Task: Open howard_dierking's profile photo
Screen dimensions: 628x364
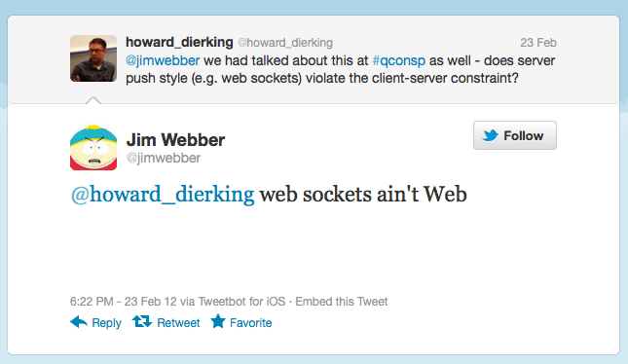Action: (93, 58)
